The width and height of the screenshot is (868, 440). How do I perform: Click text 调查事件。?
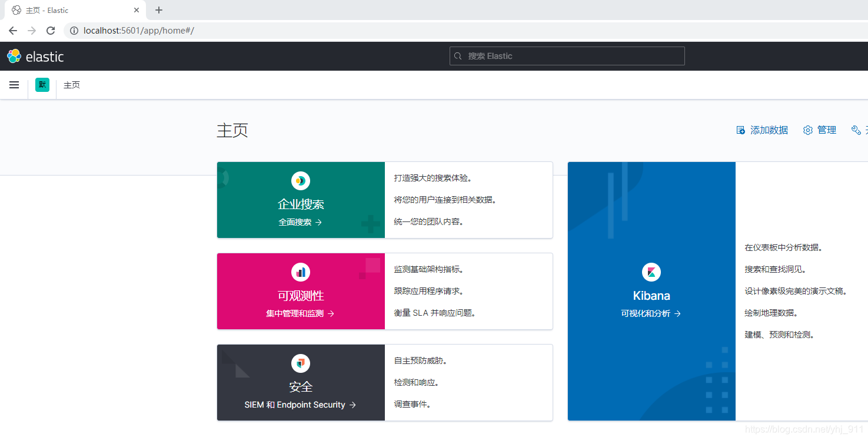pos(412,404)
